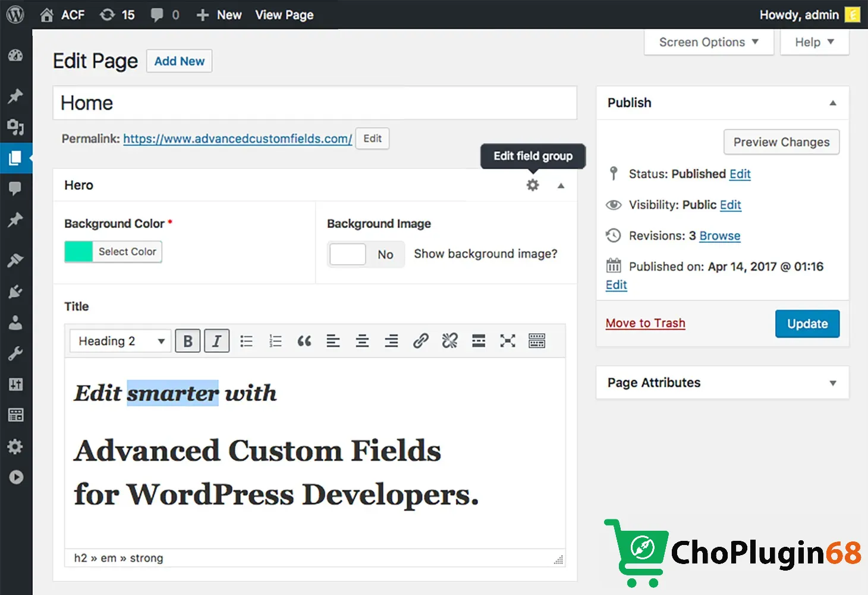Open comments bubble in admin bar
This screenshot has height=595, width=868.
pos(157,15)
